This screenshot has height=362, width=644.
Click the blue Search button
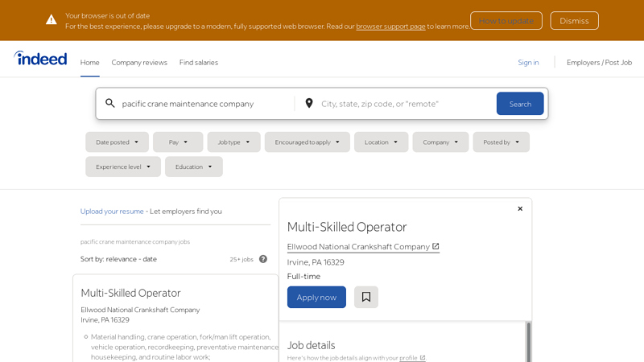tap(520, 104)
